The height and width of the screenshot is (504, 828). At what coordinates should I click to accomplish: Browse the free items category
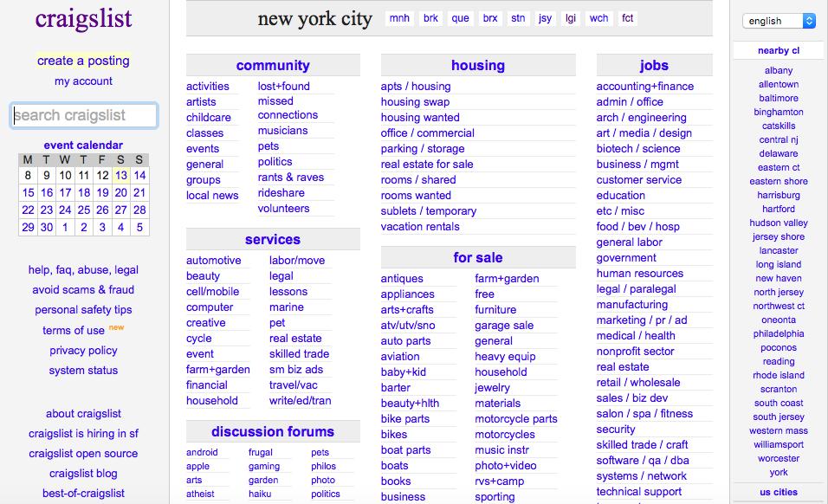coord(484,294)
